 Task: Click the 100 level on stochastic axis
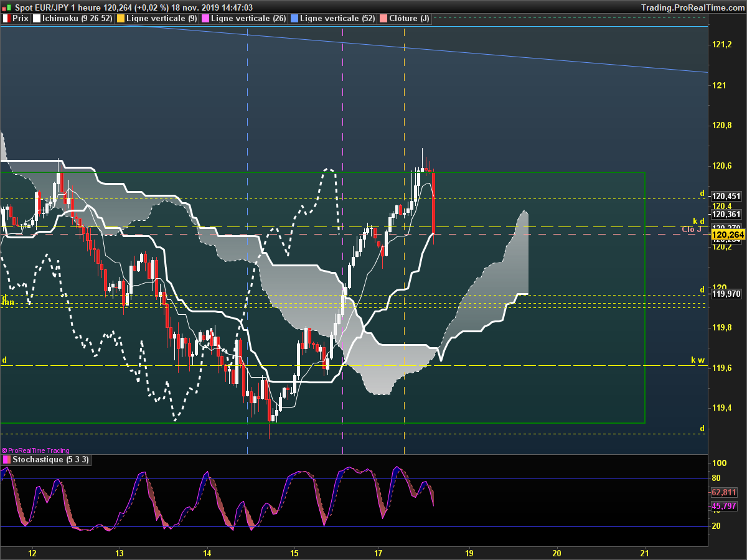coord(720,463)
